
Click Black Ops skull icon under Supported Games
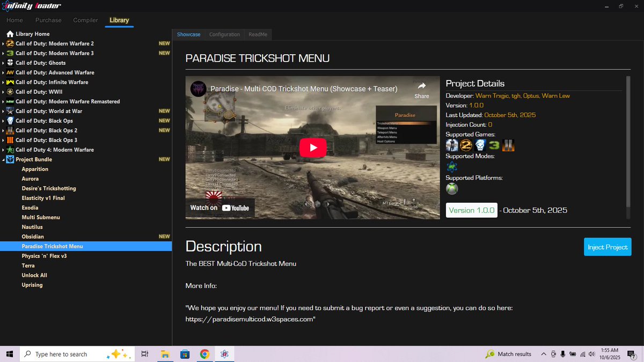[x=480, y=145]
